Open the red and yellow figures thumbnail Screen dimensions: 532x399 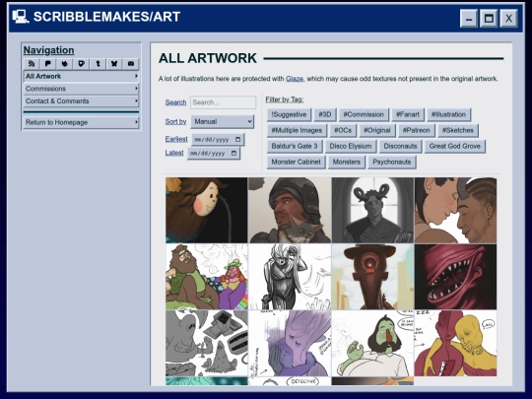456,343
